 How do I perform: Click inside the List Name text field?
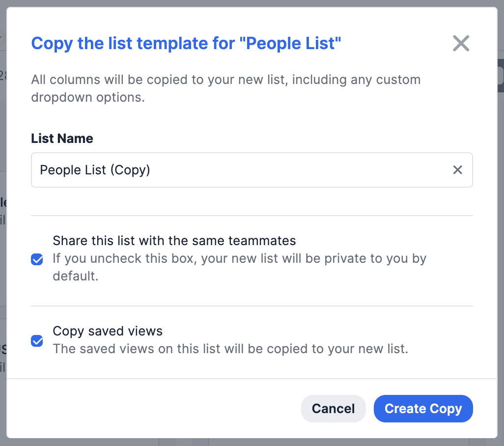pyautogui.click(x=221, y=169)
